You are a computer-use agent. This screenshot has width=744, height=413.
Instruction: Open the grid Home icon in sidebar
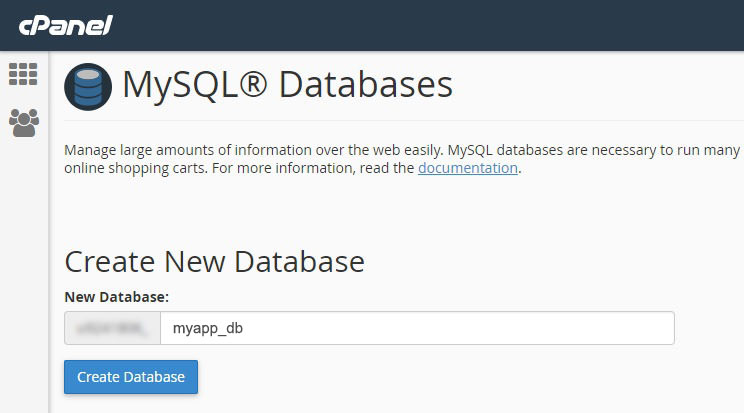(x=23, y=74)
